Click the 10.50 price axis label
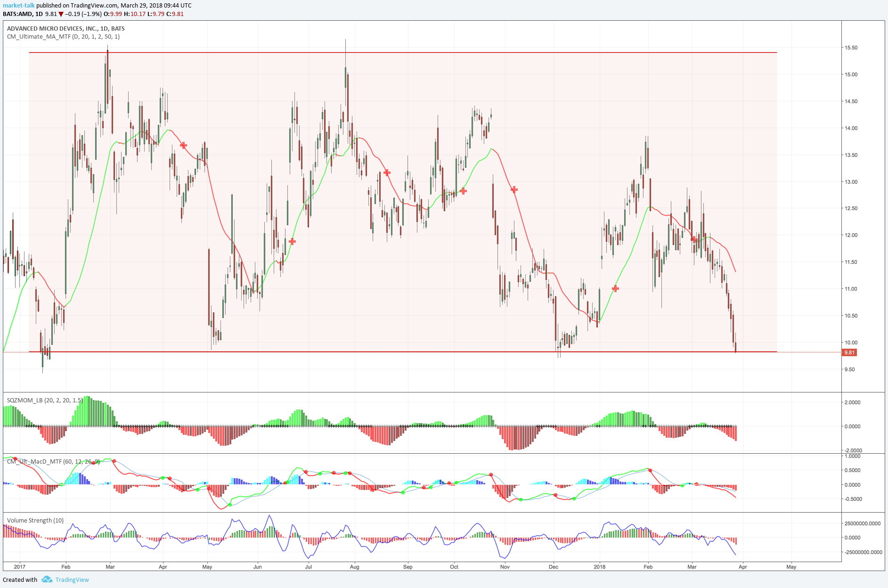Viewport: 888px width, 588px height. pos(851,316)
